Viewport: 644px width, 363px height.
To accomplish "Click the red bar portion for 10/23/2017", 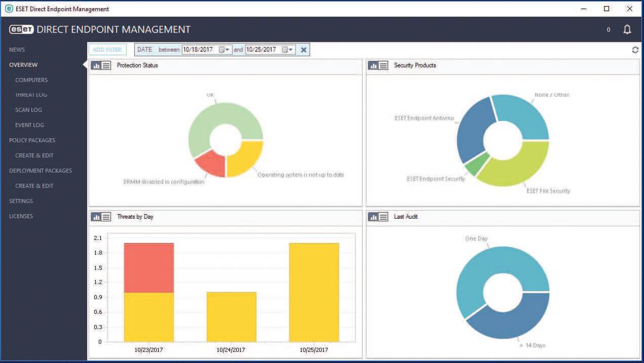I will pyautogui.click(x=149, y=267).
